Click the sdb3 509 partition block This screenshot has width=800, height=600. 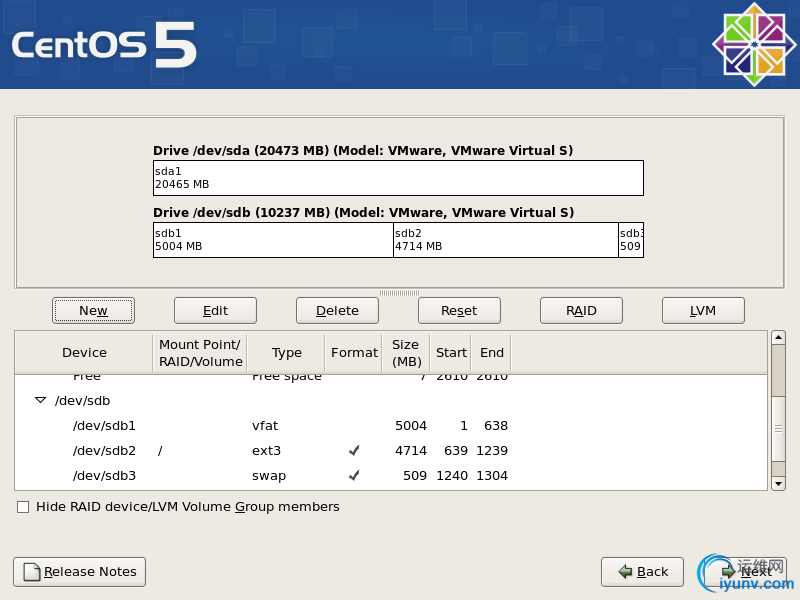tap(631, 240)
